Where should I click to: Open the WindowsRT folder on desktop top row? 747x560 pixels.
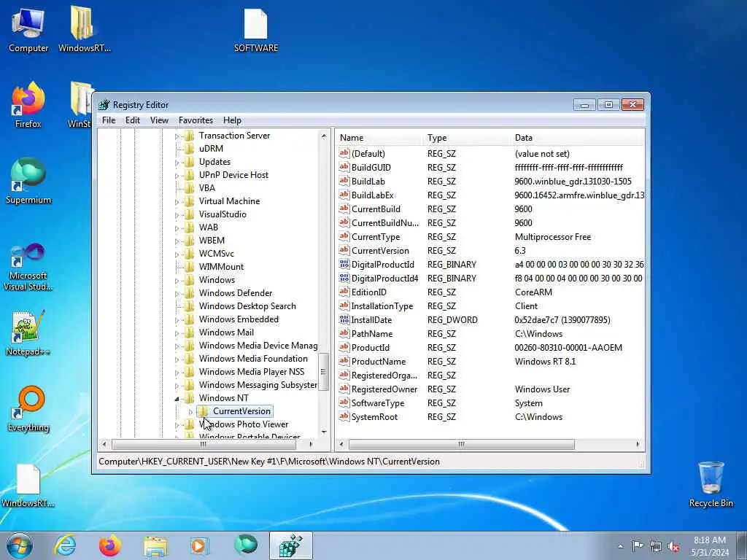[85, 29]
